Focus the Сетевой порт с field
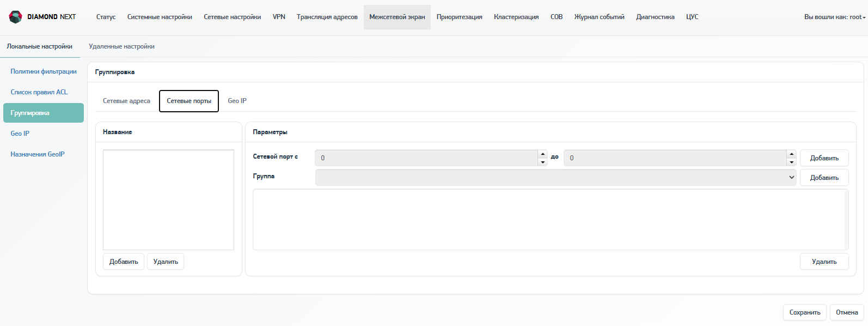Viewport: 868px width, 326px height. pos(426,158)
